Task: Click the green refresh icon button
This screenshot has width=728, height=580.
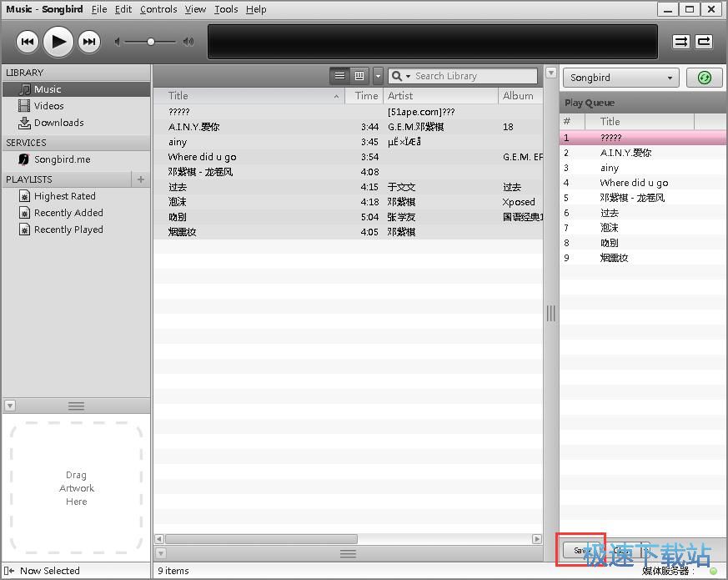Action: point(704,78)
